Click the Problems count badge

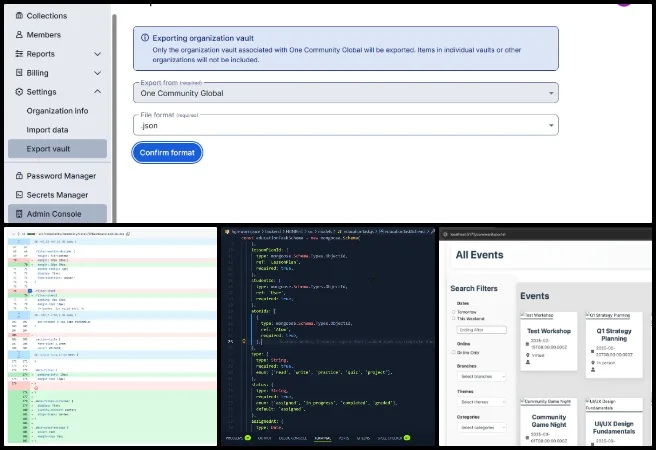(x=248, y=438)
